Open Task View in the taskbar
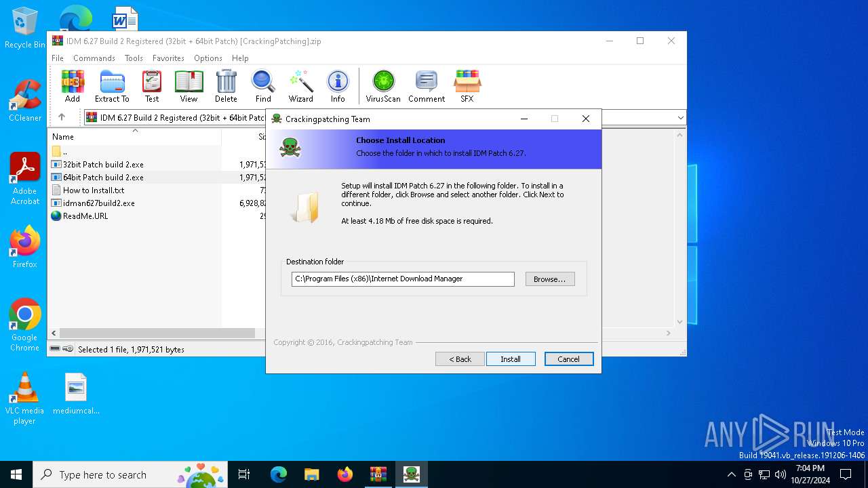The image size is (868, 488). coord(244,474)
